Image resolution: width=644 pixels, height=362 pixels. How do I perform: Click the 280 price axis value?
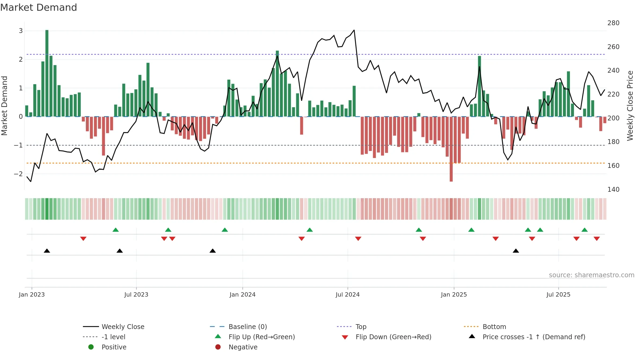(x=613, y=23)
